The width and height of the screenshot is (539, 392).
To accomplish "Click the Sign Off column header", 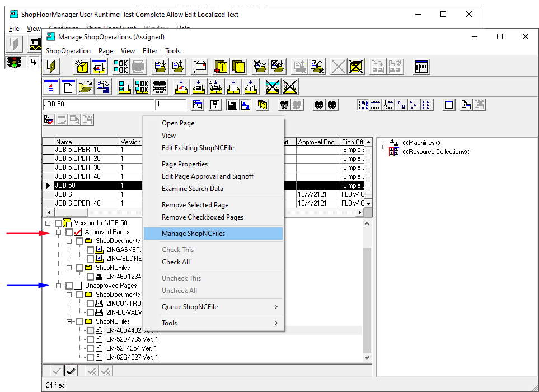I will (352, 142).
